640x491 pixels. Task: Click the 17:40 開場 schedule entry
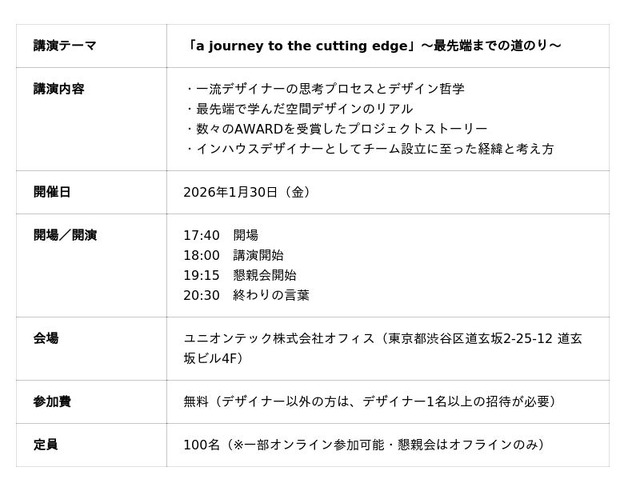tap(220, 235)
